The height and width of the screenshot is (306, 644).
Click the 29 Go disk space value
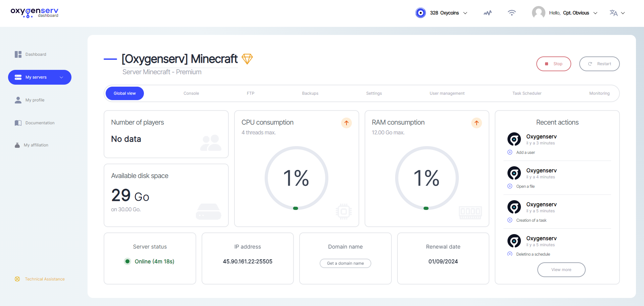(130, 195)
